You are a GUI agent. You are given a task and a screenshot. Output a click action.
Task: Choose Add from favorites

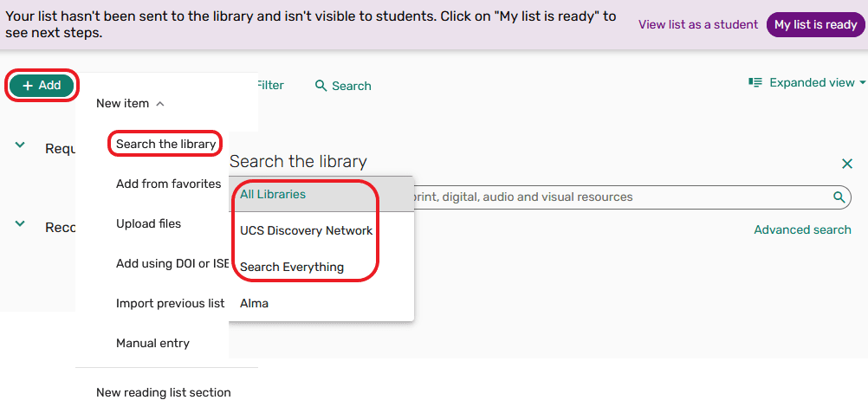click(168, 184)
